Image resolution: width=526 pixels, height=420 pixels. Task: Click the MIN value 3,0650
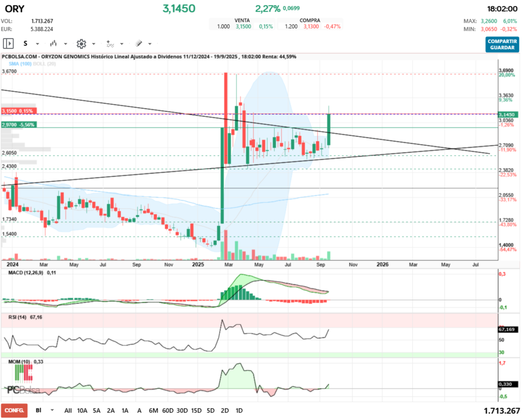489,29
